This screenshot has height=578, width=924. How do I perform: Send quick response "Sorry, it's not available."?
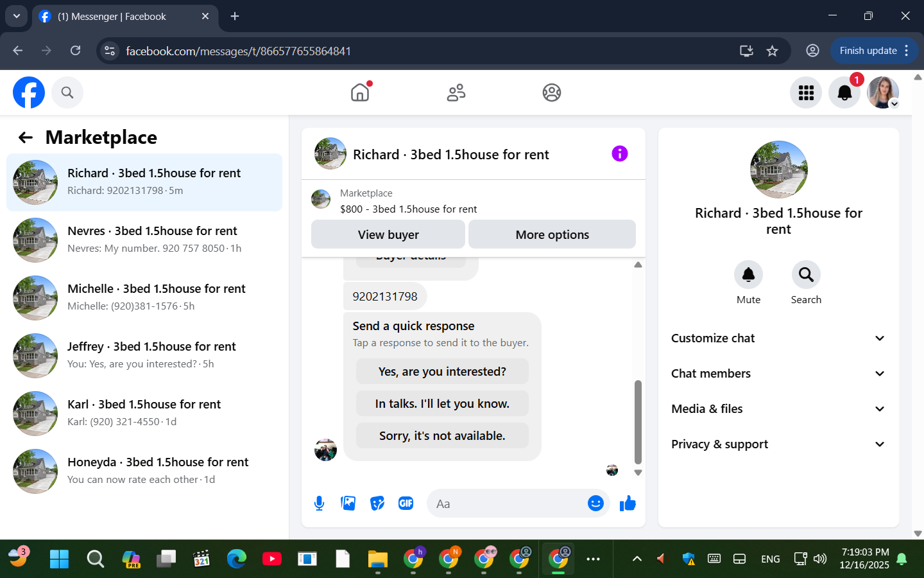[x=442, y=435]
